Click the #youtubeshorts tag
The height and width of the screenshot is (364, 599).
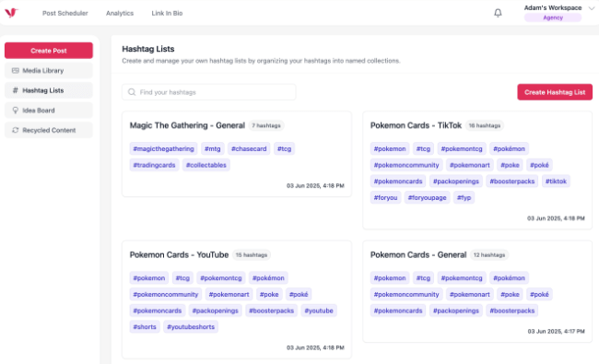(191, 326)
